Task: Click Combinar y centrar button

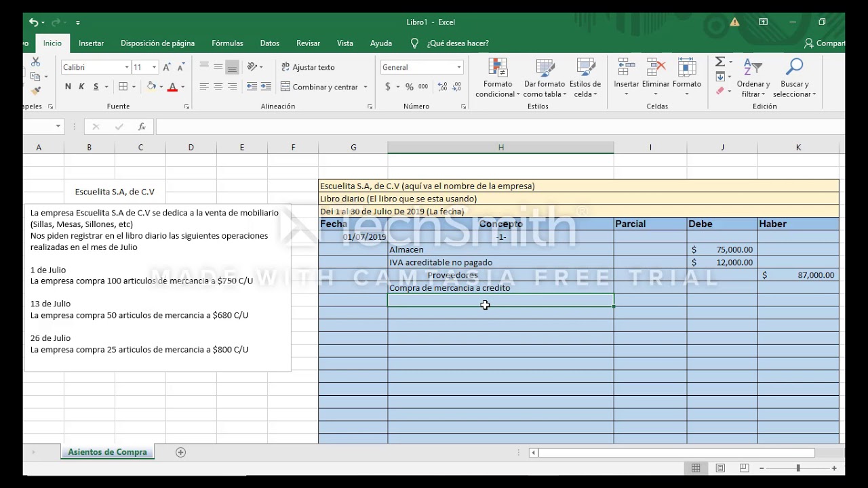Action: tap(319, 87)
